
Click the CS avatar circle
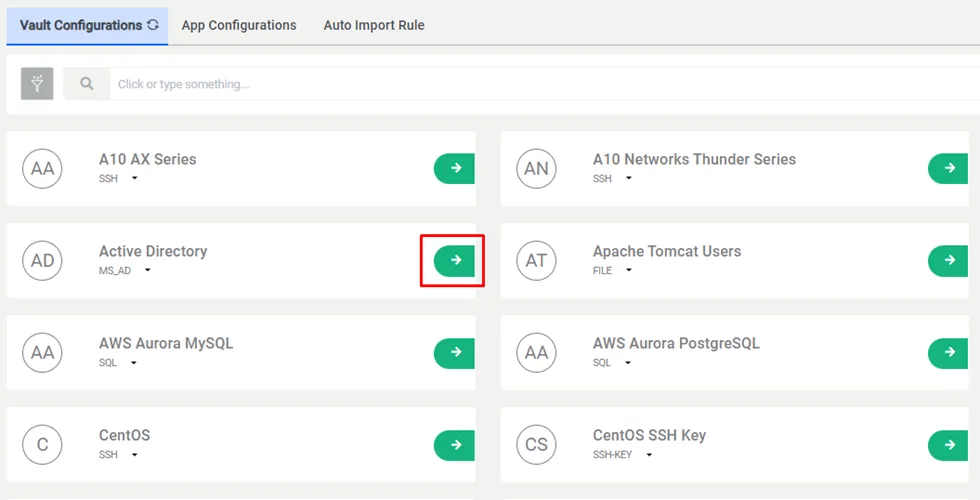click(536, 444)
